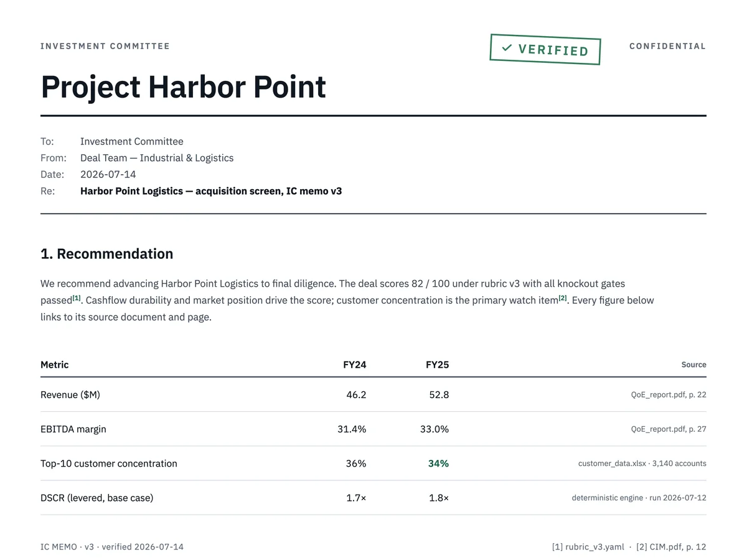Open footnote reference [2] after watch item
This screenshot has height=560, width=747.
pos(563,298)
